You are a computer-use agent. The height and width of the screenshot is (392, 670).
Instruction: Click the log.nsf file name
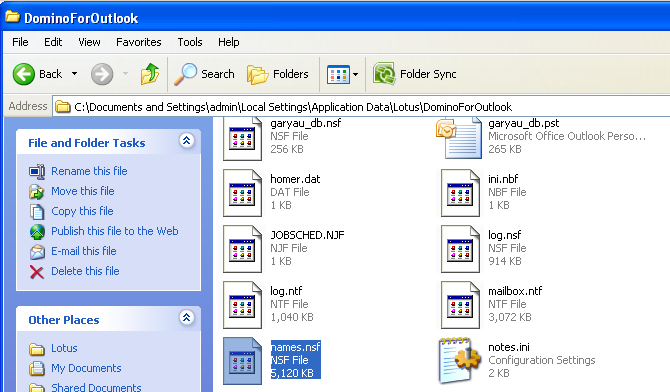pyautogui.click(x=505, y=235)
